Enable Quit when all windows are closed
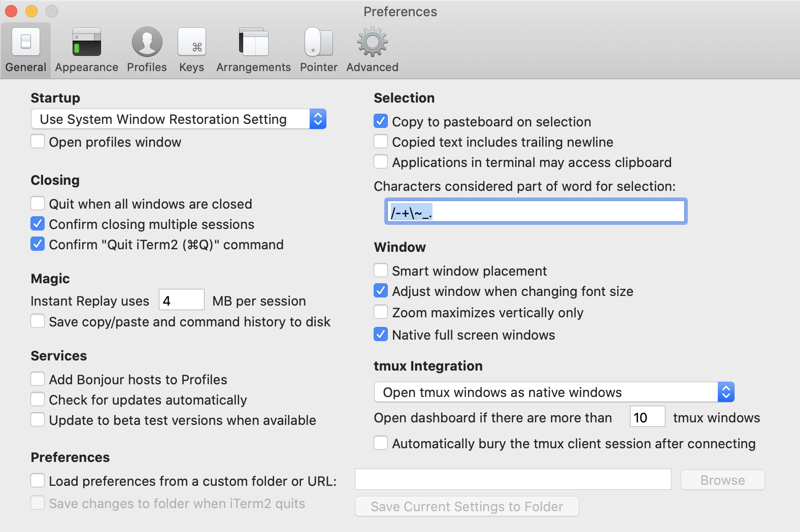Viewport: 800px width, 532px height. coord(38,203)
